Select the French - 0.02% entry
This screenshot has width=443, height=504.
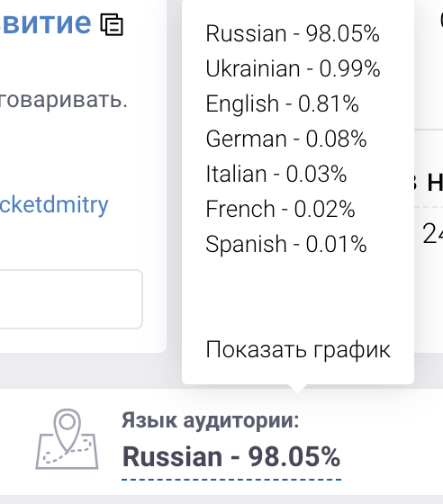point(280,209)
